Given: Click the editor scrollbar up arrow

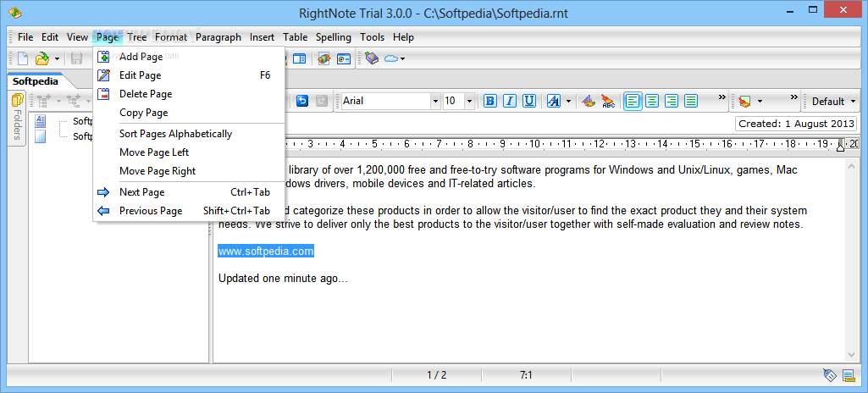Looking at the screenshot, I should (851, 165).
